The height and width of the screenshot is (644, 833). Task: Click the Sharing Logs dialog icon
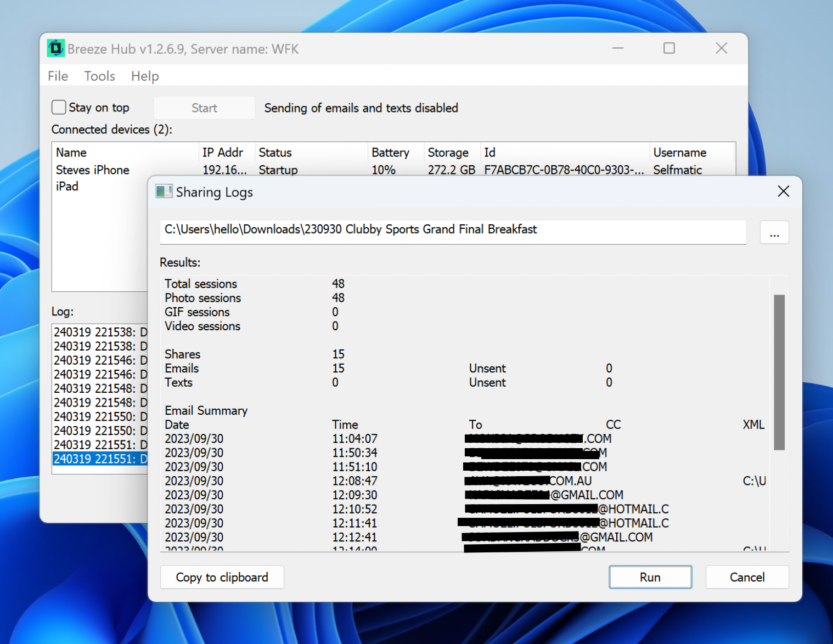(x=164, y=192)
